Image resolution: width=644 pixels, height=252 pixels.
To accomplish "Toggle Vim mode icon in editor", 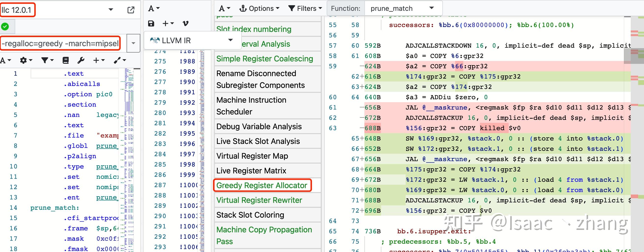I will pos(185,24).
